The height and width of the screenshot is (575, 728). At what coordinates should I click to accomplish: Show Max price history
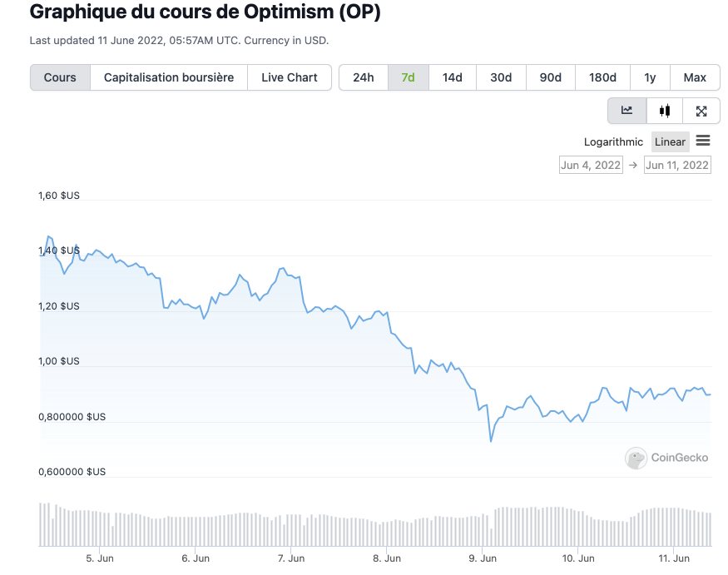[x=695, y=77]
